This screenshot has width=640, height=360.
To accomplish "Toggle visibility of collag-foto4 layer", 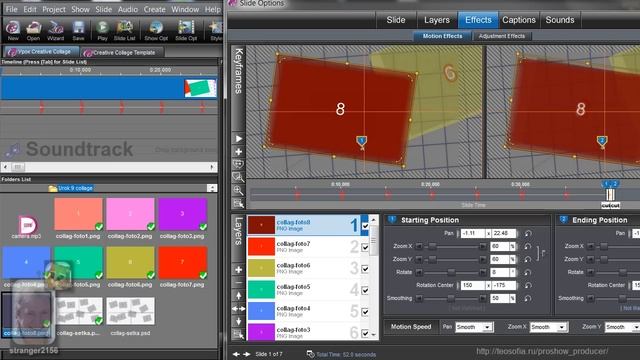I will [x=365, y=312].
